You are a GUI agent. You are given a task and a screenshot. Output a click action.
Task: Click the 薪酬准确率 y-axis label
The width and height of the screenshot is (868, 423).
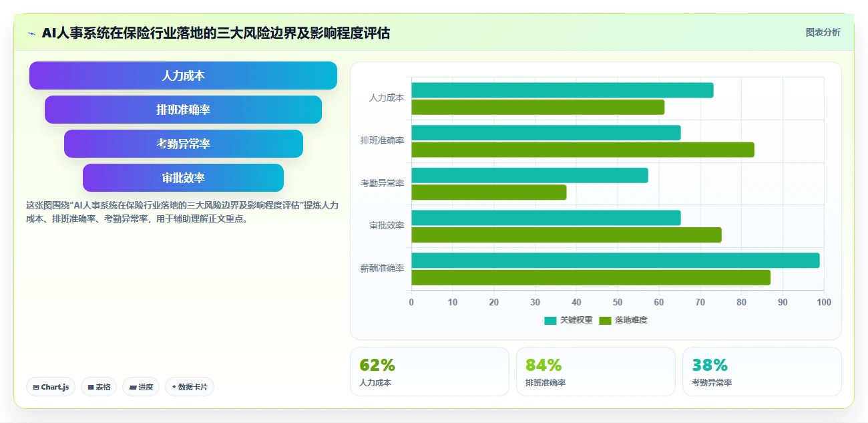[x=382, y=268]
